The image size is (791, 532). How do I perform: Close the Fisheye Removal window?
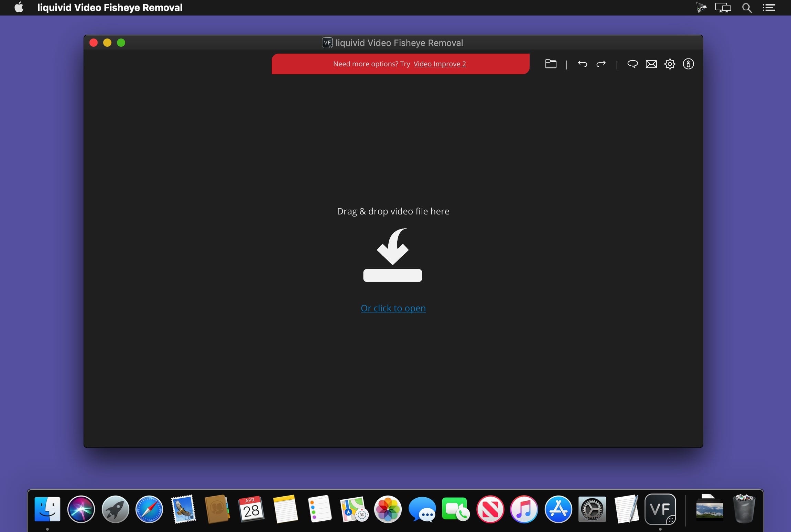point(94,43)
